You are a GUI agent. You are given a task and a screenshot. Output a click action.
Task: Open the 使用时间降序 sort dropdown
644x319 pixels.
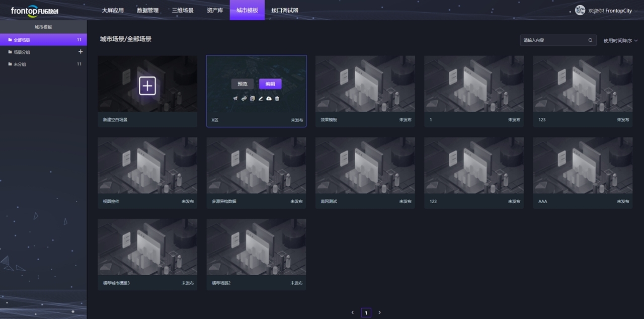click(620, 41)
